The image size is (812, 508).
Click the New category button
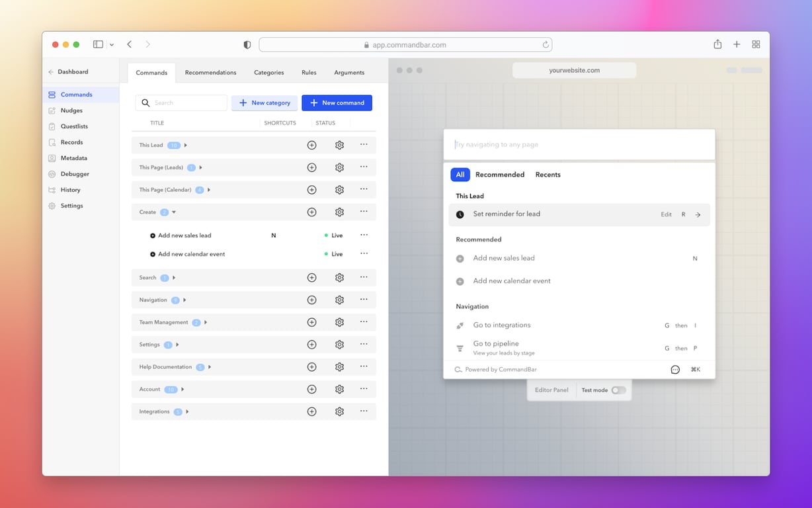[x=264, y=103]
